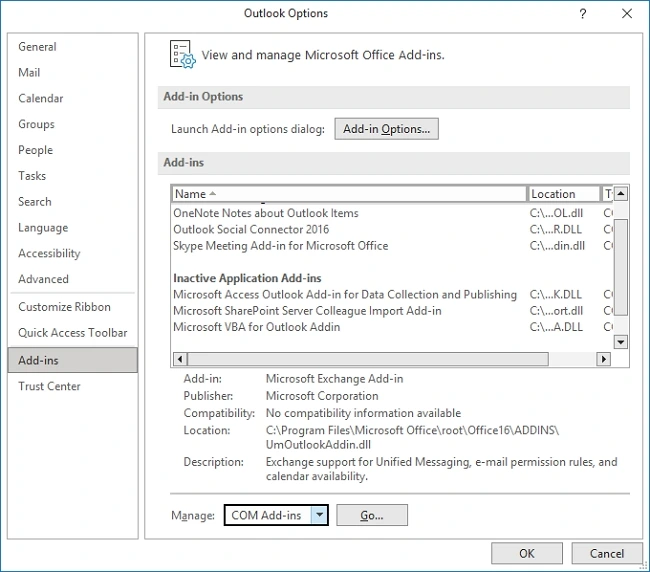Switch to the Mail settings category
Screen dimensions: 650x572
[29, 73]
